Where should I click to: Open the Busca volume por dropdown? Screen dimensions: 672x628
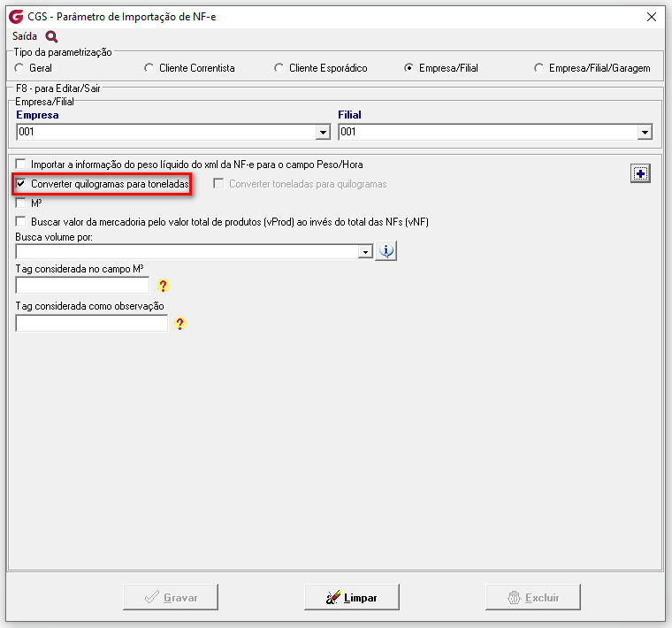click(x=365, y=251)
